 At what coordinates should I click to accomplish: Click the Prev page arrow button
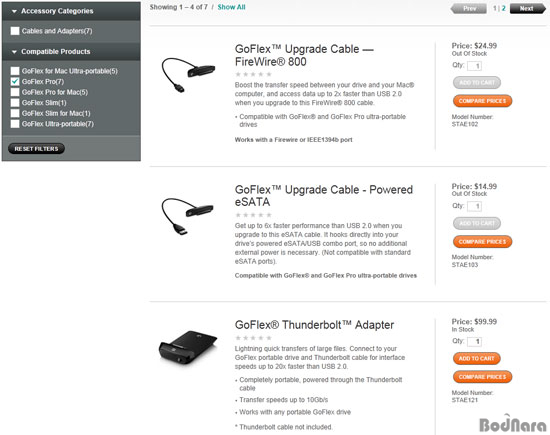tap(469, 8)
